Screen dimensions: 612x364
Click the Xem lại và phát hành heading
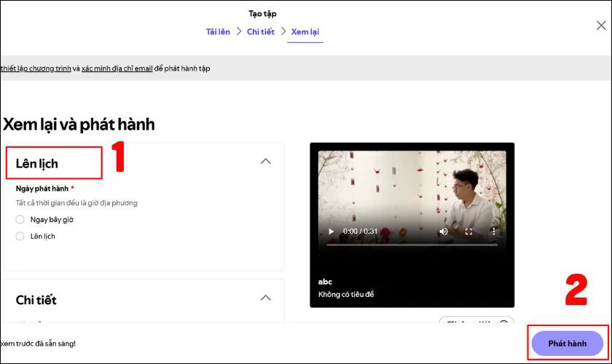coord(79,124)
